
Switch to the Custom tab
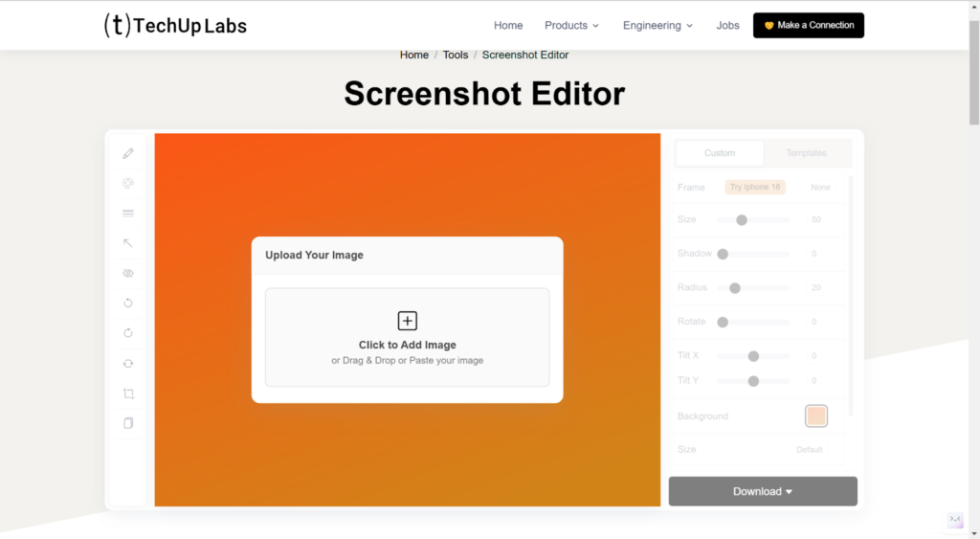(720, 153)
